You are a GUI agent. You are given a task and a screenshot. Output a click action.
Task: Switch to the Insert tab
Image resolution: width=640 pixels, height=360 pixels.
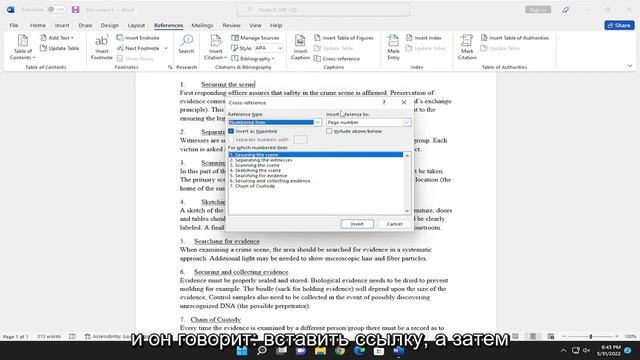click(x=62, y=25)
